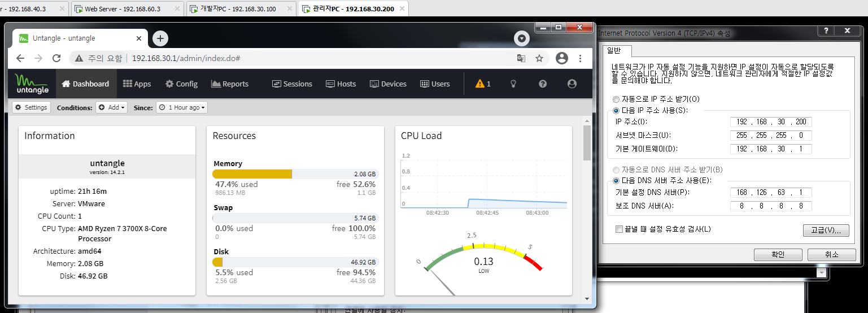Click the Swap usage bar

coord(295,218)
